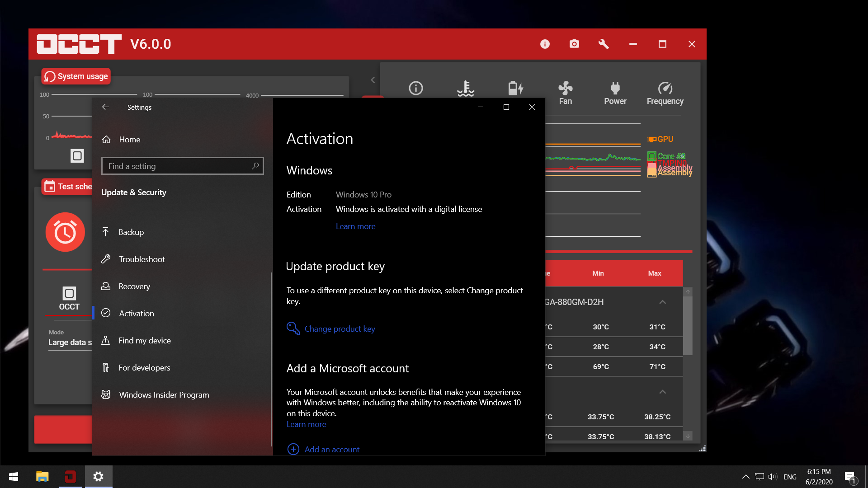
Task: Switch to the temperature monitoring tab icon
Action: click(466, 88)
